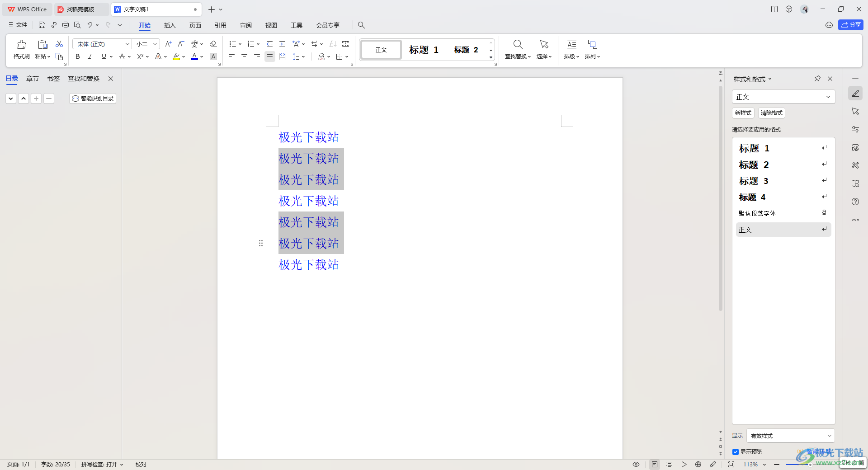Click the 新样式 button
This screenshot has height=470, width=868.
coord(743,113)
